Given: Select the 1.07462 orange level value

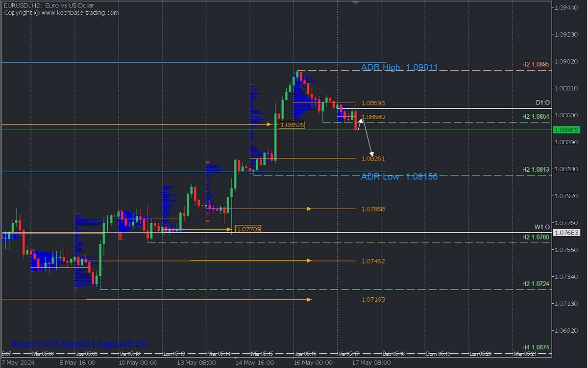Looking at the screenshot, I should tap(373, 262).
